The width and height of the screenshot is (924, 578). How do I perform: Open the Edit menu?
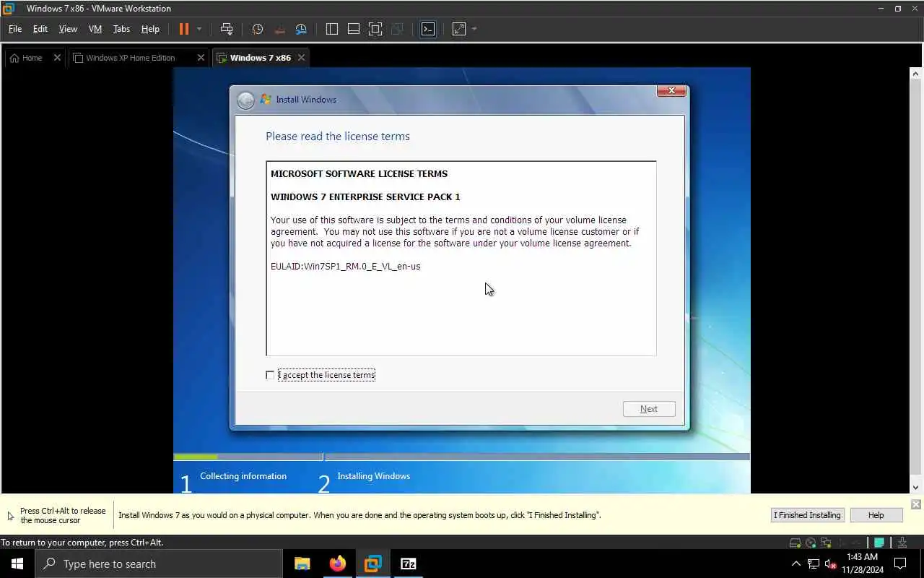tap(40, 29)
